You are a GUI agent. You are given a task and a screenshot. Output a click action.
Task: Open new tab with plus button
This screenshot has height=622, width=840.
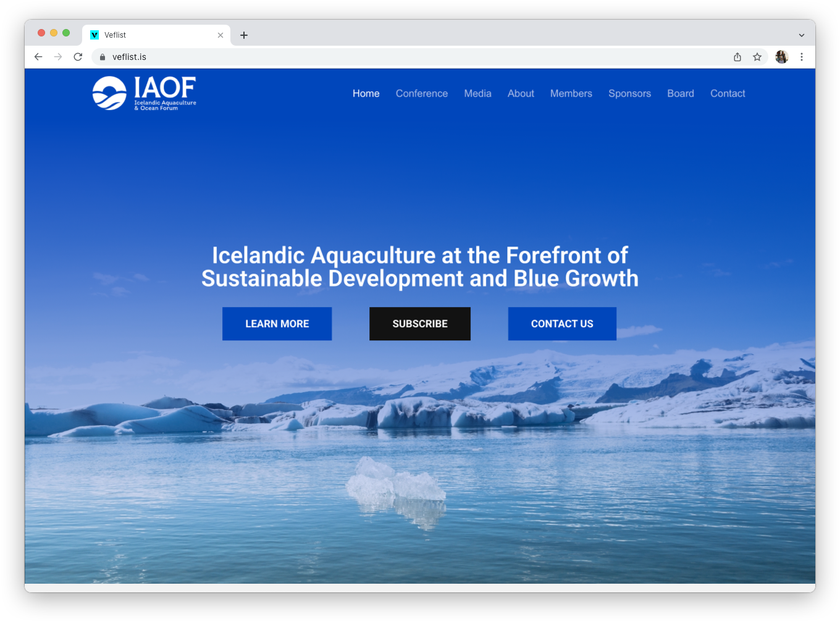click(x=244, y=35)
